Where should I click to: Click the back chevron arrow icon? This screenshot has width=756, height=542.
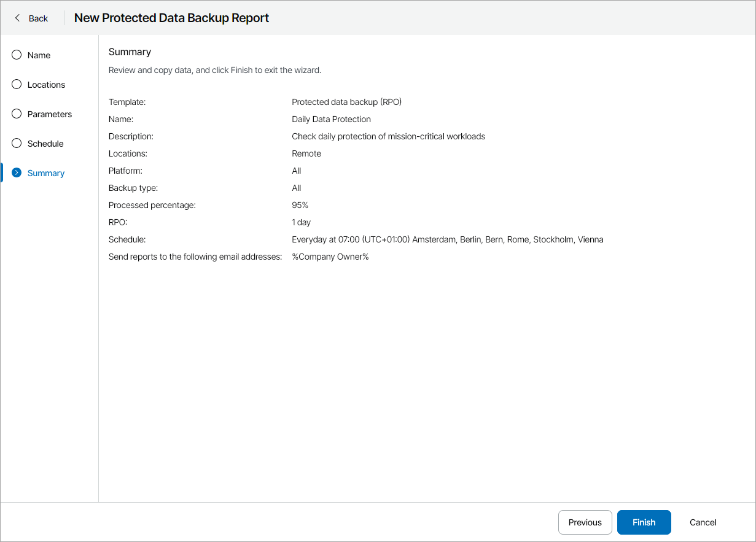tap(17, 18)
